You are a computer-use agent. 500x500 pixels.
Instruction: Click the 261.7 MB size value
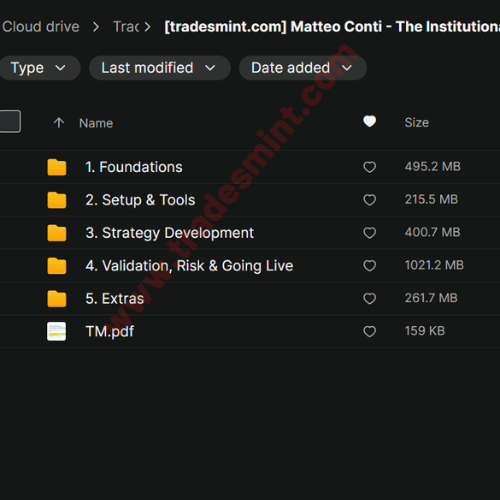pyautogui.click(x=431, y=298)
